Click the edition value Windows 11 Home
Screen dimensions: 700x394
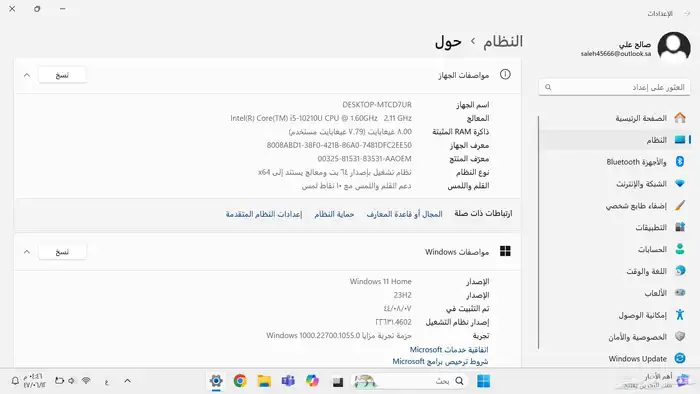(380, 282)
